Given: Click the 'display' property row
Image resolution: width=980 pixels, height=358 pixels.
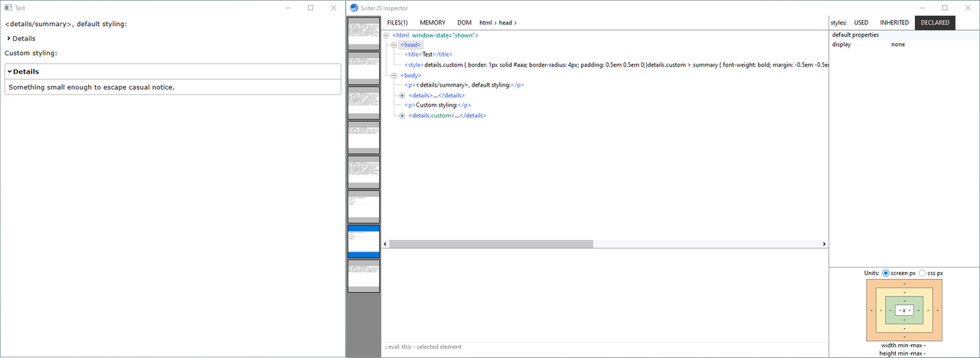Looking at the screenshot, I should pyautogui.click(x=904, y=44).
